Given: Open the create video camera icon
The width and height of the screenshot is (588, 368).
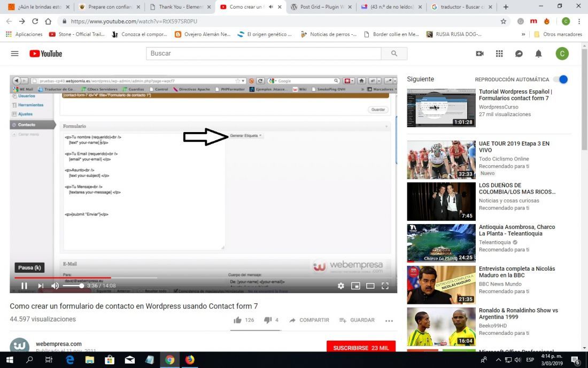Looking at the screenshot, I should click(x=479, y=53).
